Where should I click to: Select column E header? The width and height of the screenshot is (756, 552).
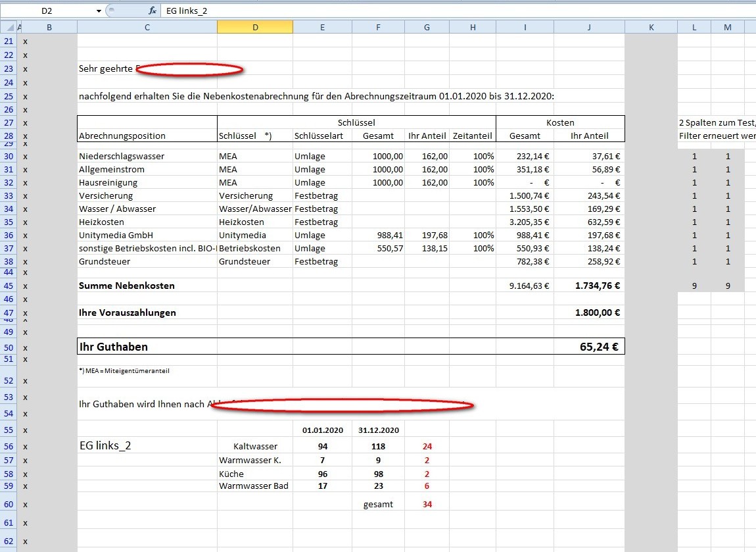point(322,28)
